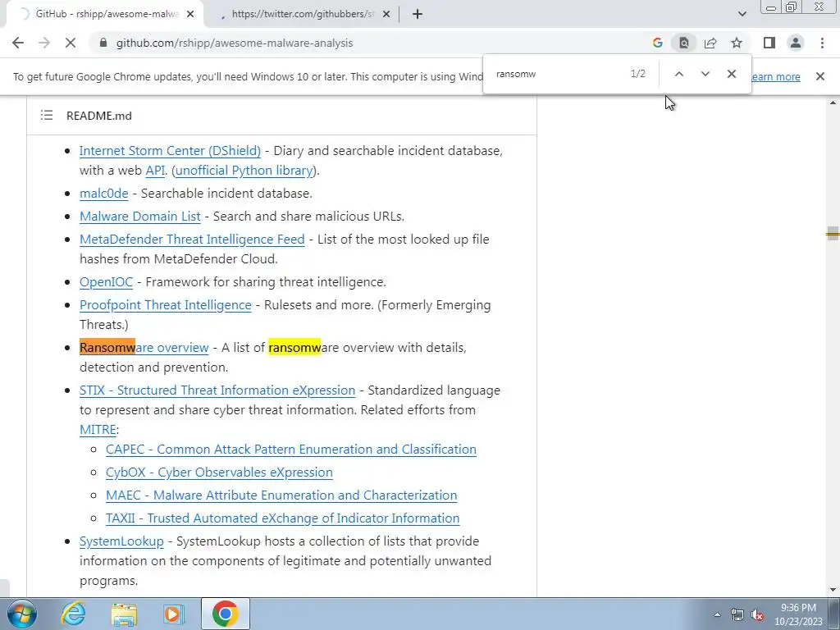Screen dimensions: 840x630
Task: Click the site lock icon in address bar
Action: coord(103,43)
